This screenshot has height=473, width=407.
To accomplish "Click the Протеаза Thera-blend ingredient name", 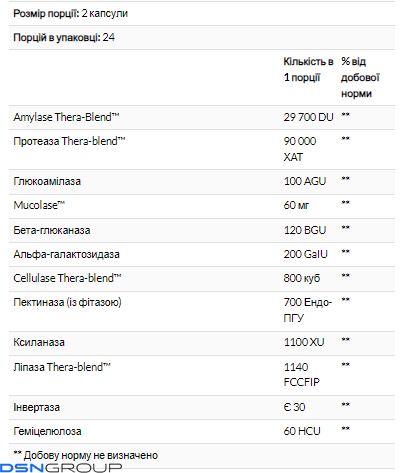I will tap(69, 141).
